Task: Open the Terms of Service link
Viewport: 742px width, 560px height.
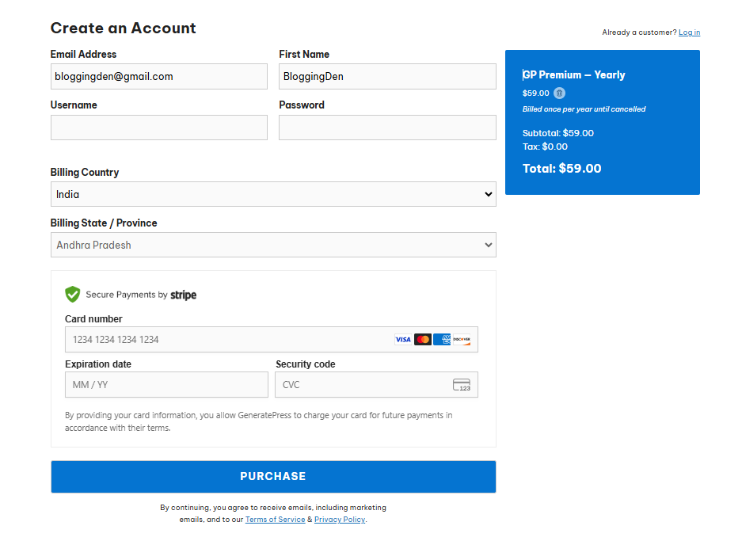Action: coord(275,519)
